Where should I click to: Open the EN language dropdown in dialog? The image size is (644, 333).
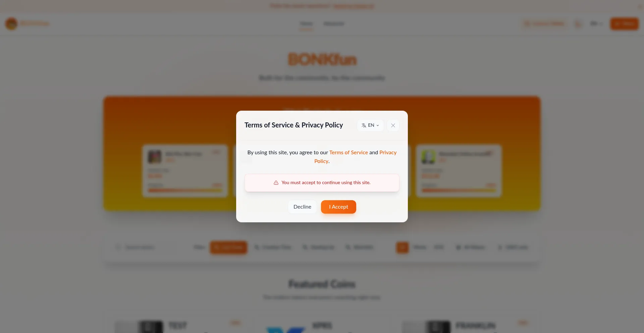pos(370,125)
